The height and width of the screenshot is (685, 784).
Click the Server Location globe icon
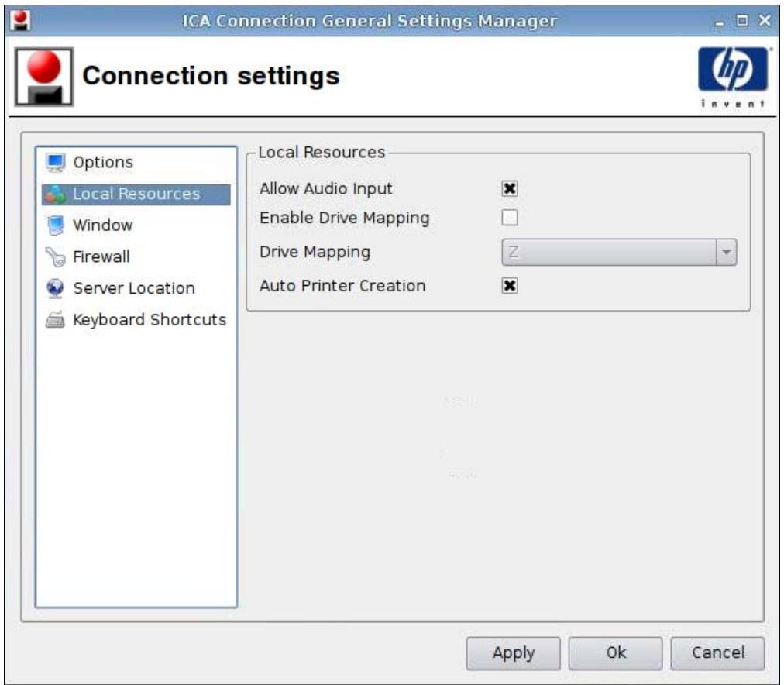coord(55,288)
